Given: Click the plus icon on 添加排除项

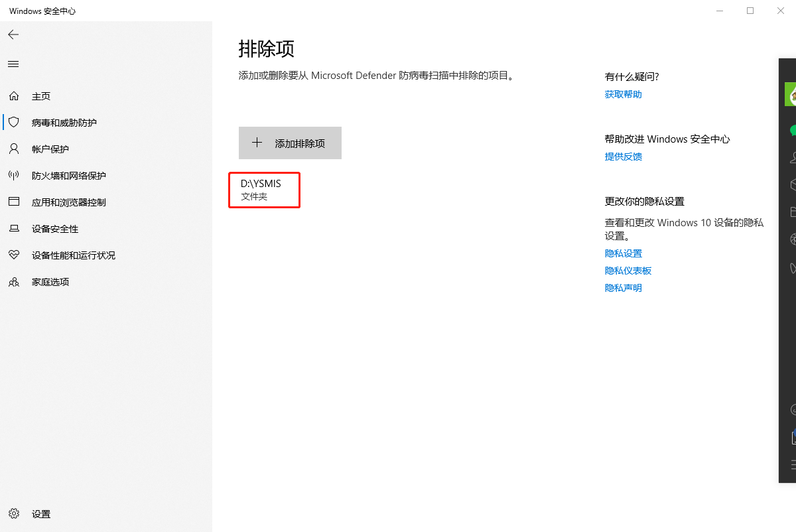Looking at the screenshot, I should point(257,143).
